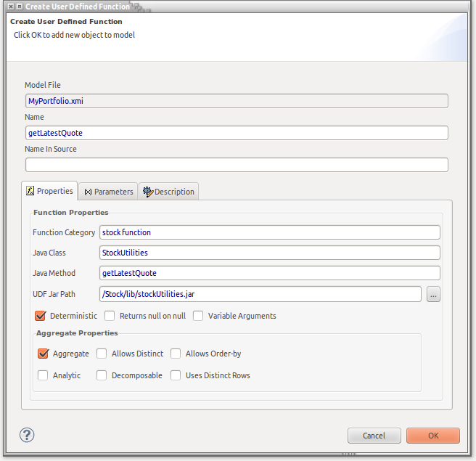
Task: Click the Cancel button
Action: (374, 436)
